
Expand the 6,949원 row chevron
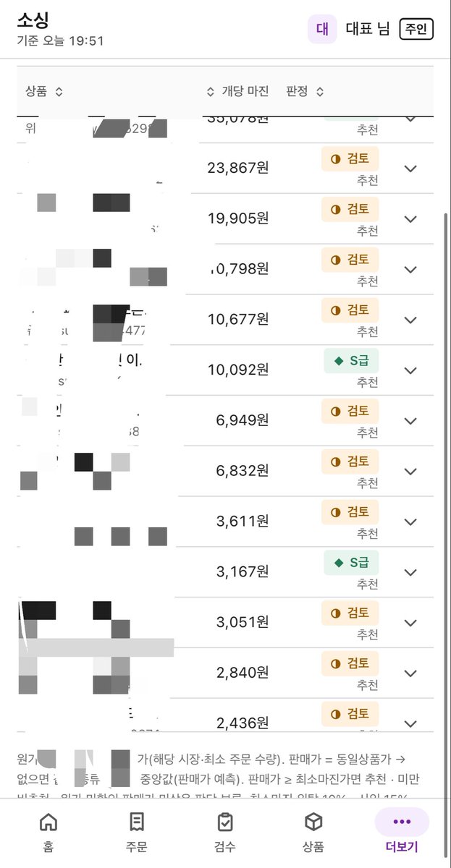pos(410,421)
